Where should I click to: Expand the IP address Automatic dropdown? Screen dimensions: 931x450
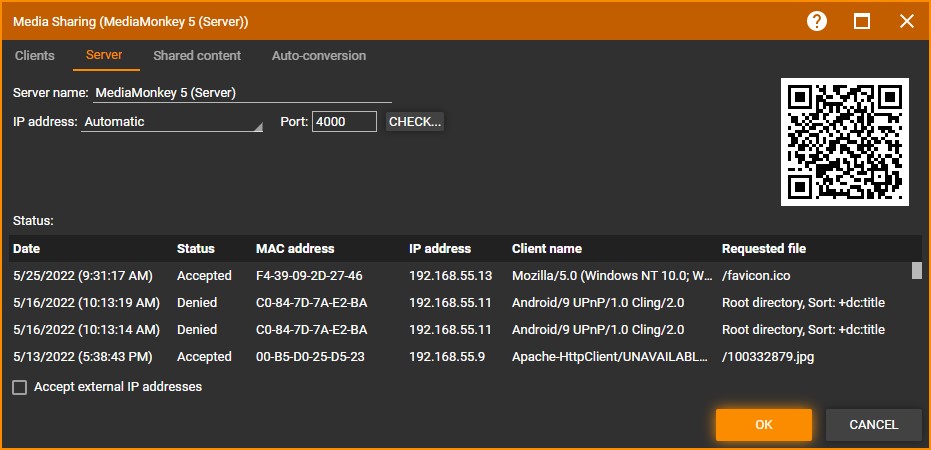172,122
